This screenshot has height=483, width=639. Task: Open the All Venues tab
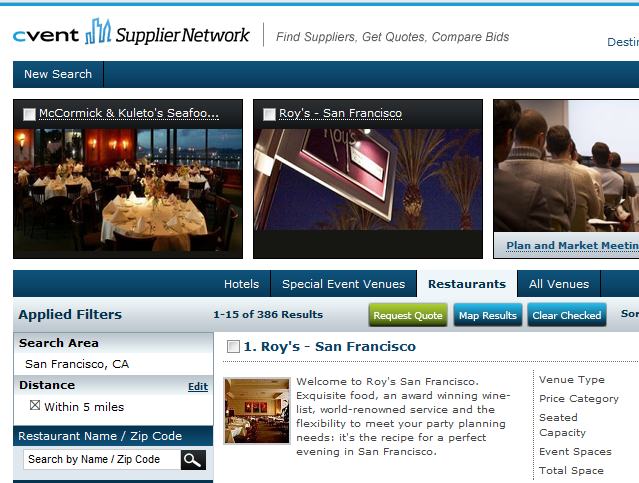click(559, 284)
